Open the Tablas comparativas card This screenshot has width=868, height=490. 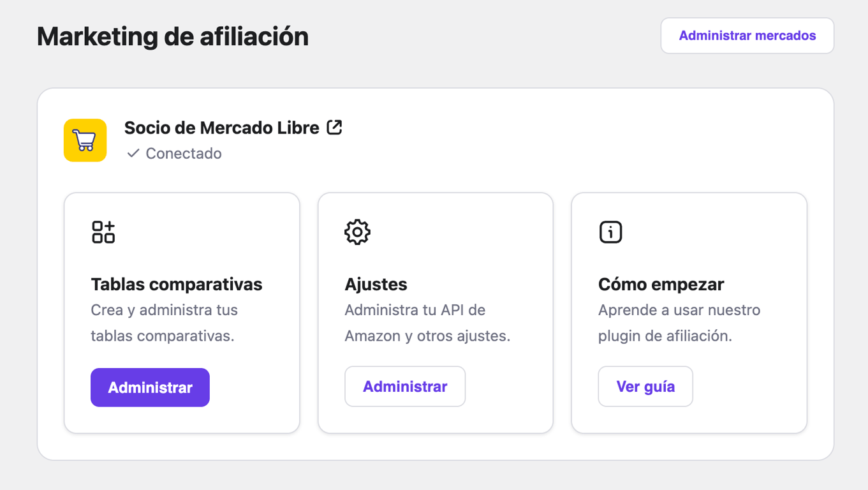(181, 311)
